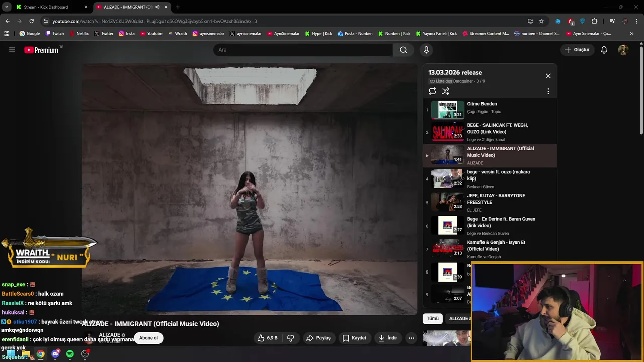
Task: Click the İndir download button
Action: coord(388,338)
